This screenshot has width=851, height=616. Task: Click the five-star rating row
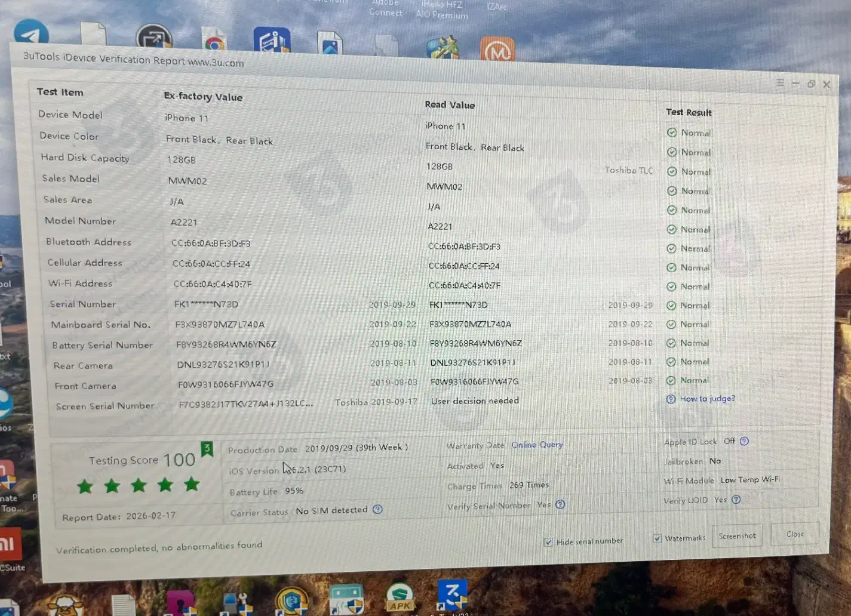[139, 485]
